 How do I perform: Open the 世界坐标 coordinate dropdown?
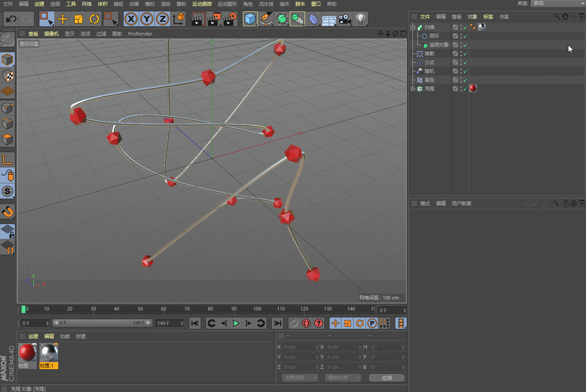(x=300, y=378)
